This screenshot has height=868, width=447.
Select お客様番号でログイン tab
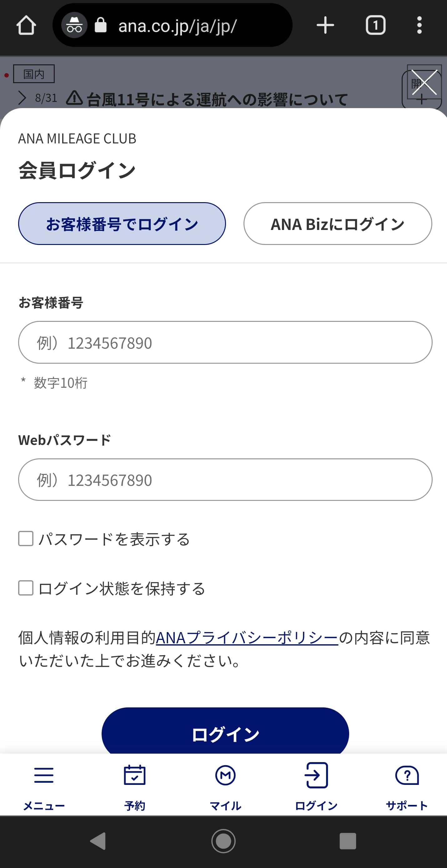[122, 224]
